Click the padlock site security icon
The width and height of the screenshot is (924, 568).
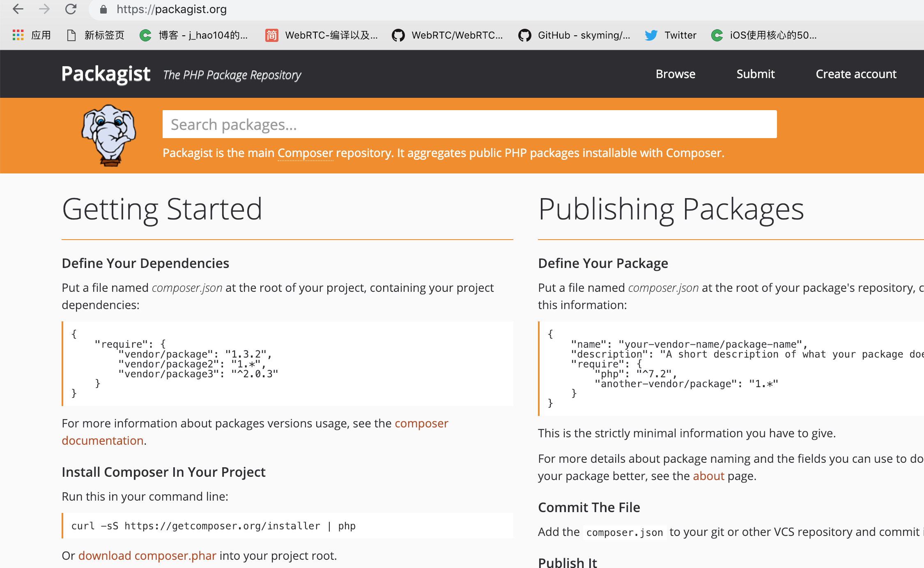coord(103,9)
